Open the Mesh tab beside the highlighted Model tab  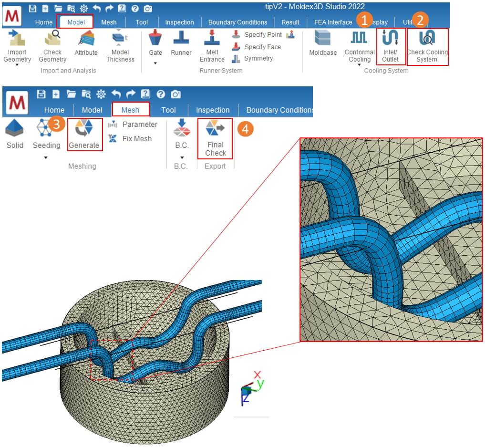[109, 22]
